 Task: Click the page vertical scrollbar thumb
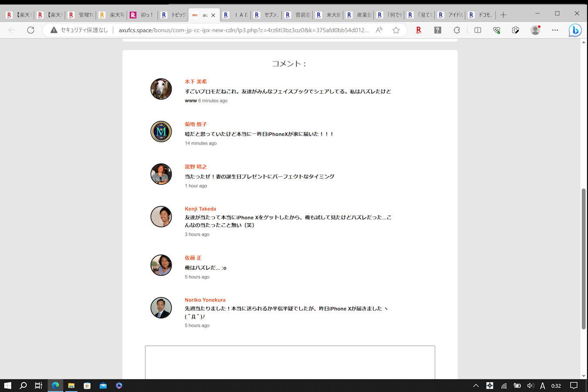pos(584,259)
